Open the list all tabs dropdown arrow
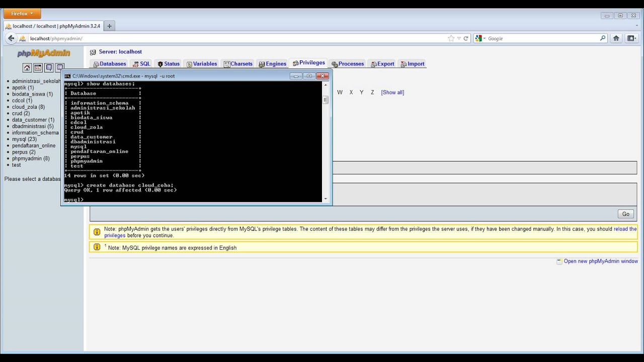Viewport: 644px width, 362px height. click(x=637, y=26)
